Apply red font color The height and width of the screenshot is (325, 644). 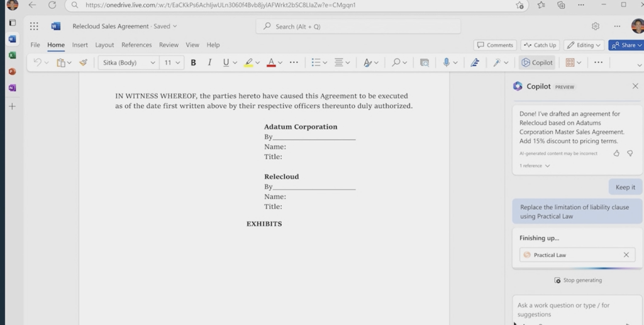coord(271,62)
